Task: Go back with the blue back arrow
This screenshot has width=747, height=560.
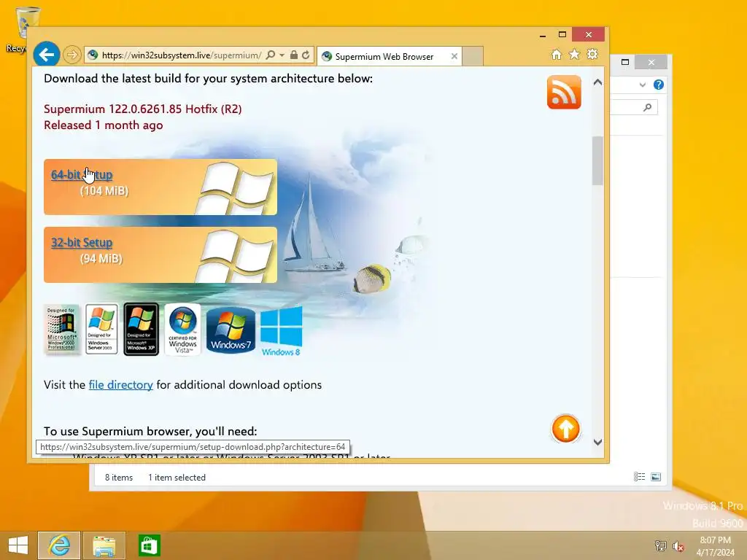Action: [x=46, y=55]
